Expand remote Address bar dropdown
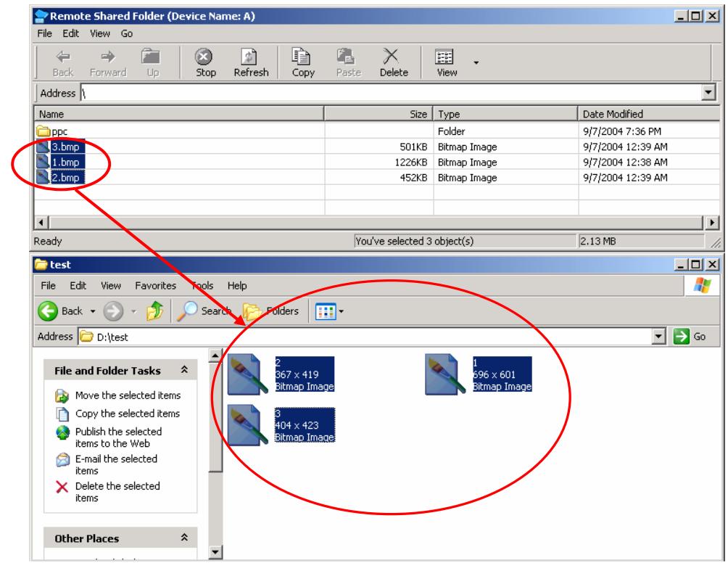This screenshot has width=728, height=563. coord(708,92)
